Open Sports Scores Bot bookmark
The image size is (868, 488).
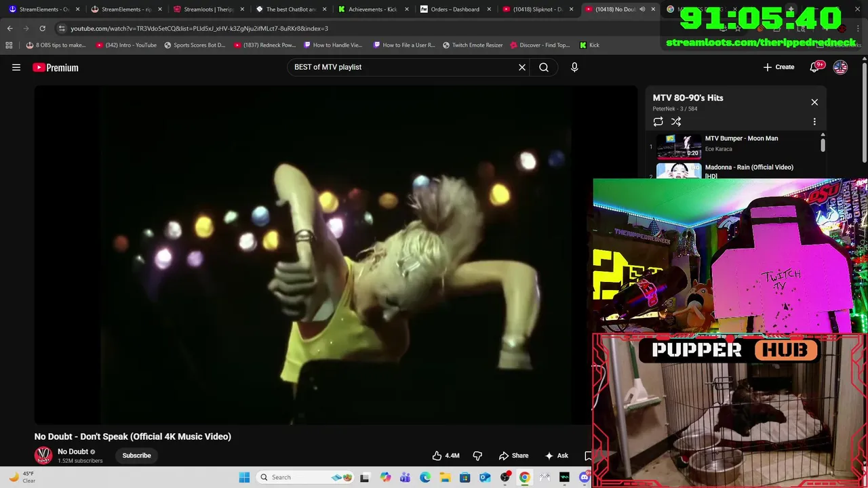195,45
